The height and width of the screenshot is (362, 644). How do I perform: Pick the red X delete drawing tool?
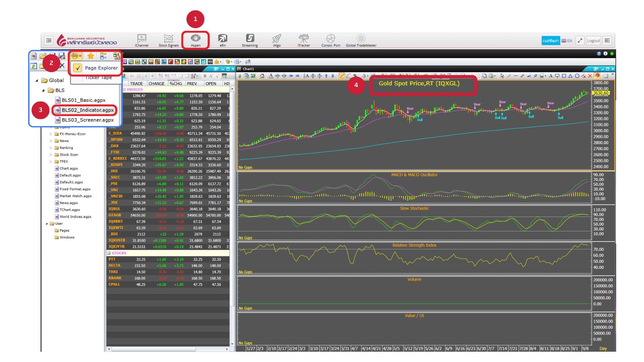590,76
